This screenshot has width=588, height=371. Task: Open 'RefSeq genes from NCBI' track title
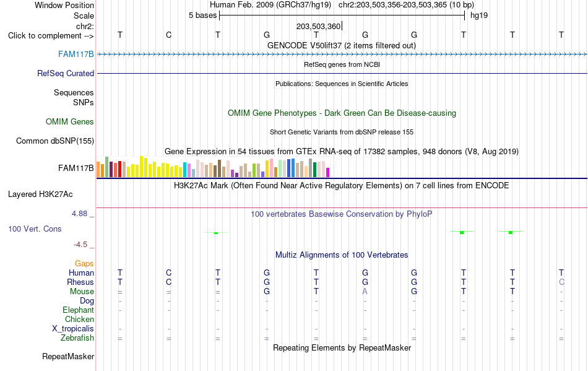[x=342, y=64]
